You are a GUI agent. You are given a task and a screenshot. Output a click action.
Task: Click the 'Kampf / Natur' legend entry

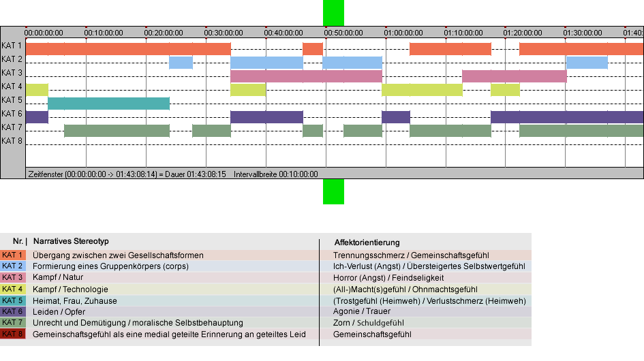pyautogui.click(x=58, y=278)
